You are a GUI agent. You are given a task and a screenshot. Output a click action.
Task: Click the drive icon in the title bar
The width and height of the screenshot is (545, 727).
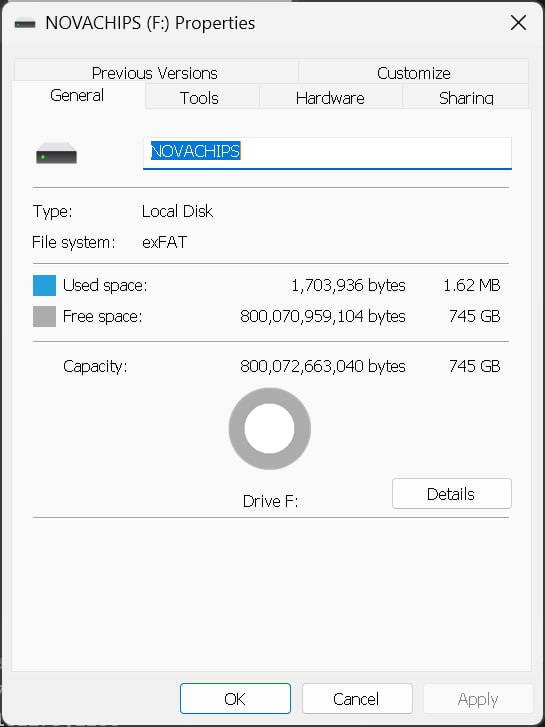tap(25, 23)
